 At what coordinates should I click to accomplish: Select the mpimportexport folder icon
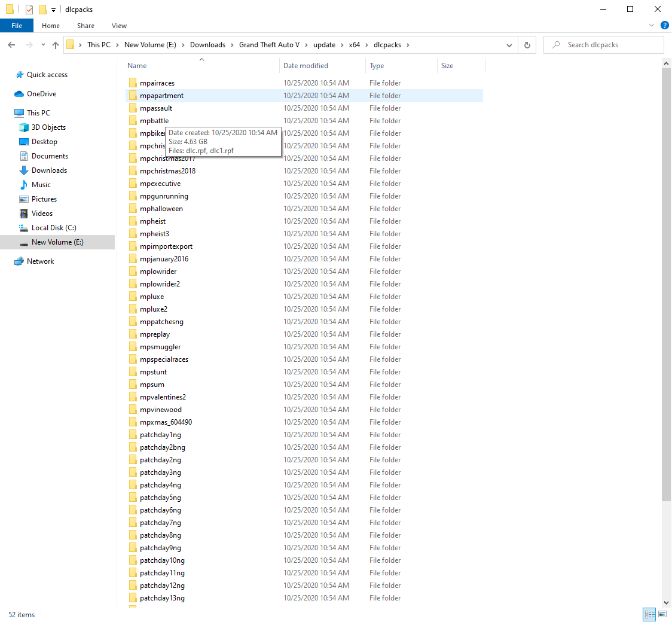tap(133, 246)
